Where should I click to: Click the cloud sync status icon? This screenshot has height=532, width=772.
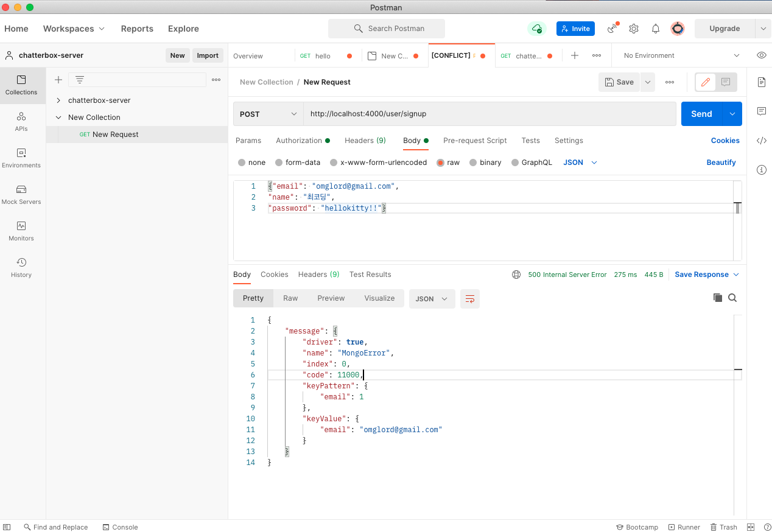(x=536, y=29)
